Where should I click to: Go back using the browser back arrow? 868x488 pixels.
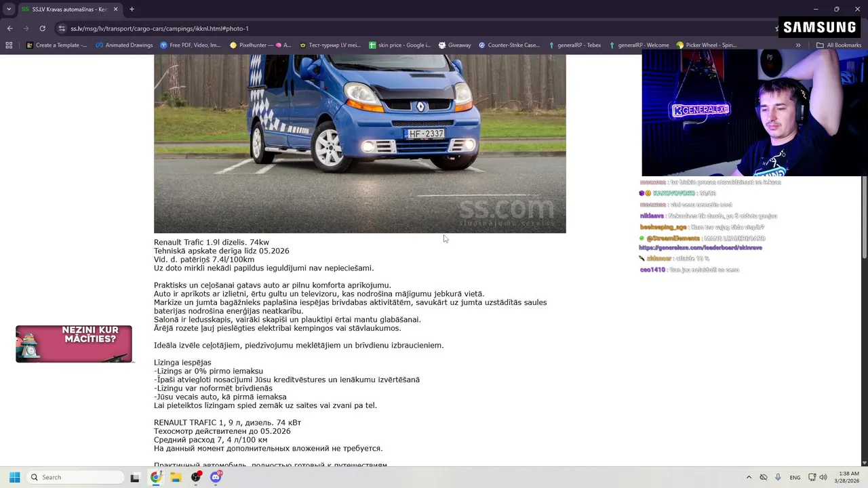coord(9,28)
